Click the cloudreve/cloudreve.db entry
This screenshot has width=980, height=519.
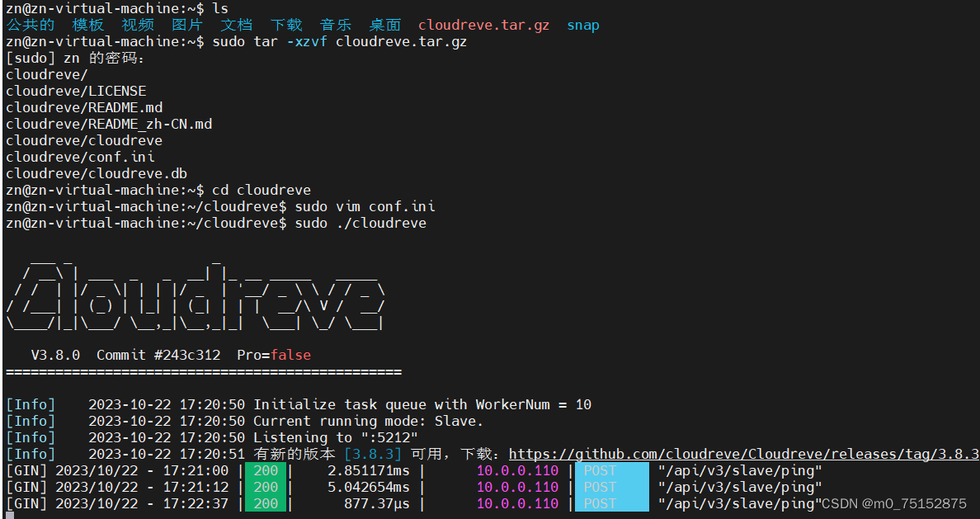point(97,173)
